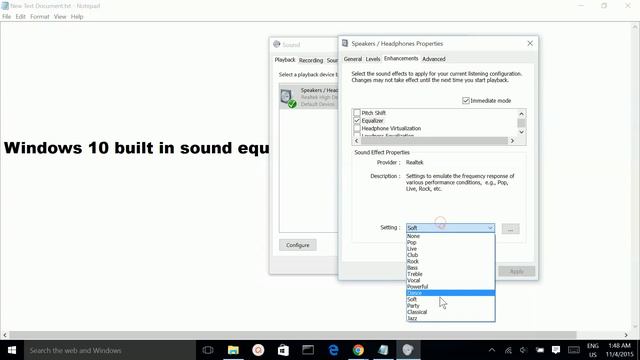The height and width of the screenshot is (360, 640).
Task: Open the command window taskbar icon
Action: pos(308,350)
